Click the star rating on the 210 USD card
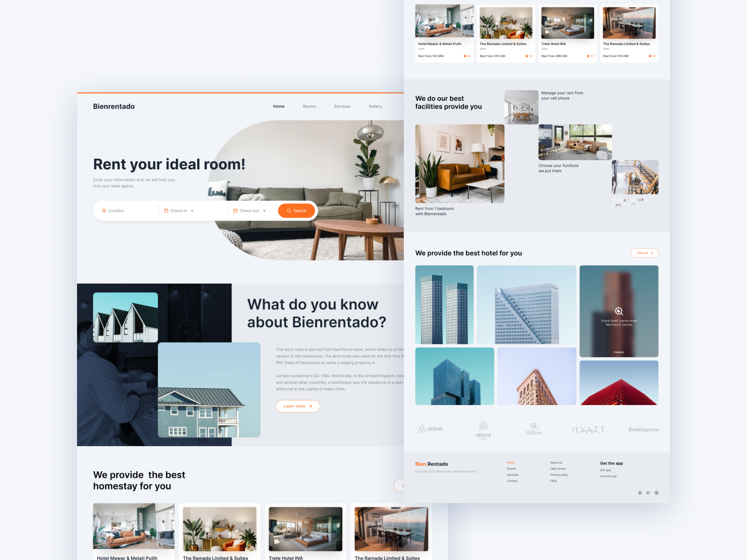 click(529, 56)
